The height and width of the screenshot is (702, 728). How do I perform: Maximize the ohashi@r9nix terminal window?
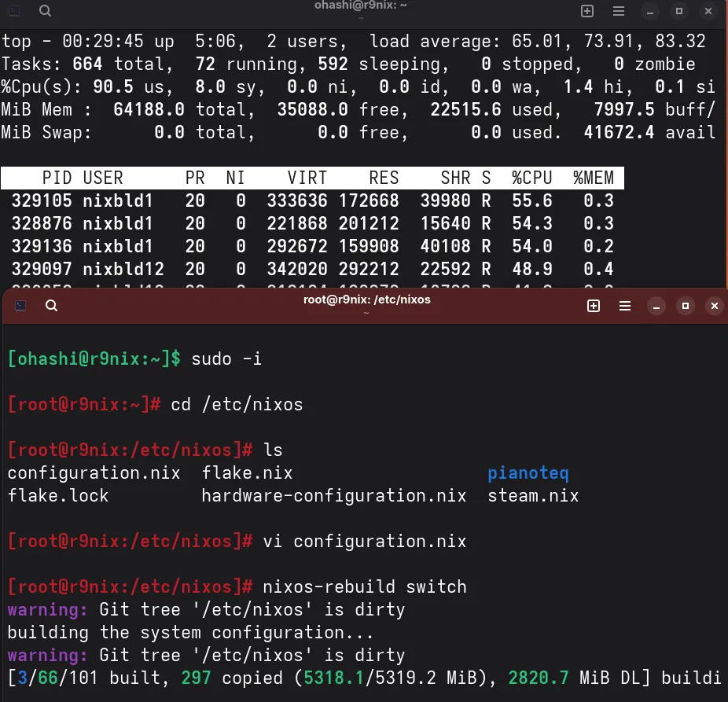(x=679, y=11)
